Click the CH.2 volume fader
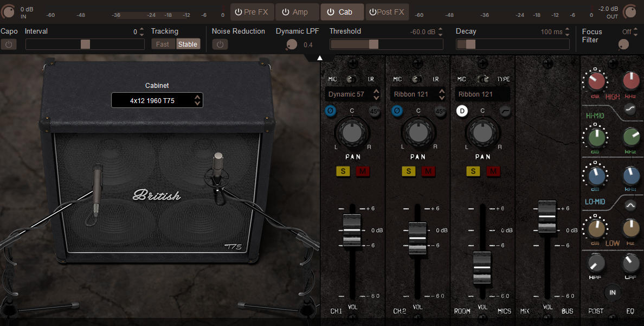644x326 pixels. [417, 239]
